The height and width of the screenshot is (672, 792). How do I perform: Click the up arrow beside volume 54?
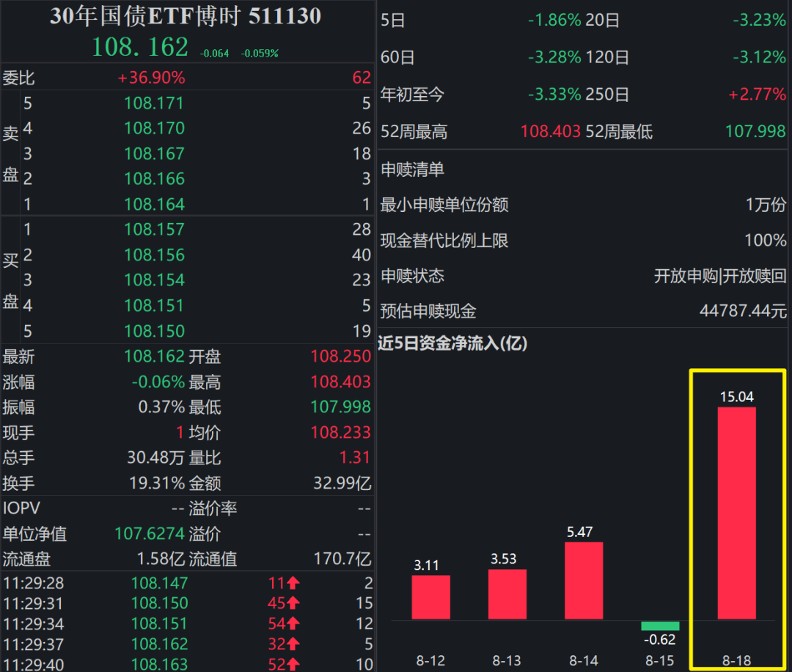click(x=293, y=624)
